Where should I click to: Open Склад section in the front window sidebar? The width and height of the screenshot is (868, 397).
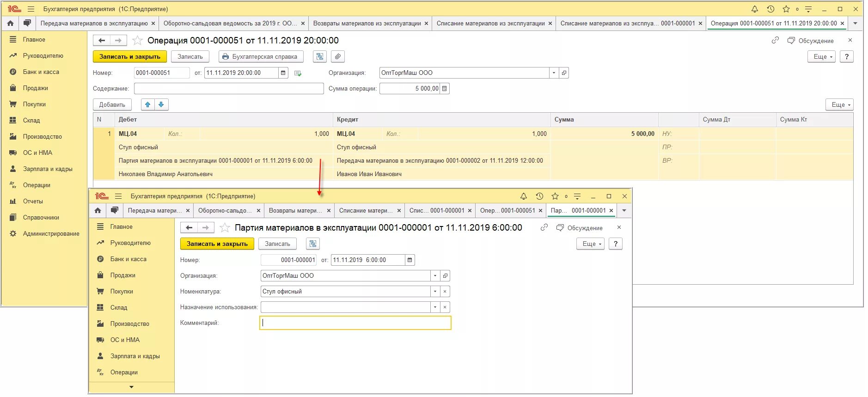click(x=119, y=307)
